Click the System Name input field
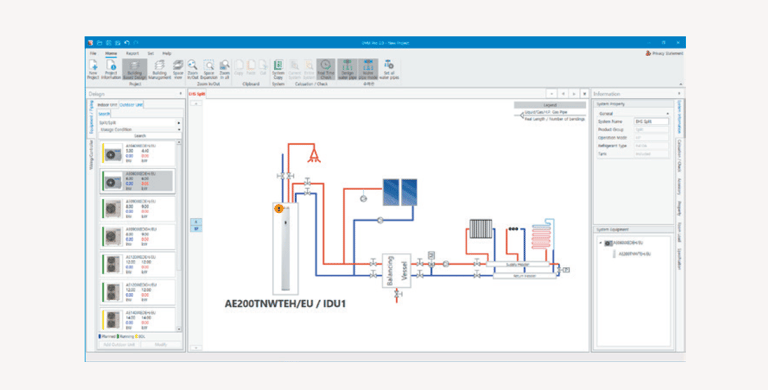Image resolution: width=768 pixels, height=390 pixels. (x=651, y=122)
